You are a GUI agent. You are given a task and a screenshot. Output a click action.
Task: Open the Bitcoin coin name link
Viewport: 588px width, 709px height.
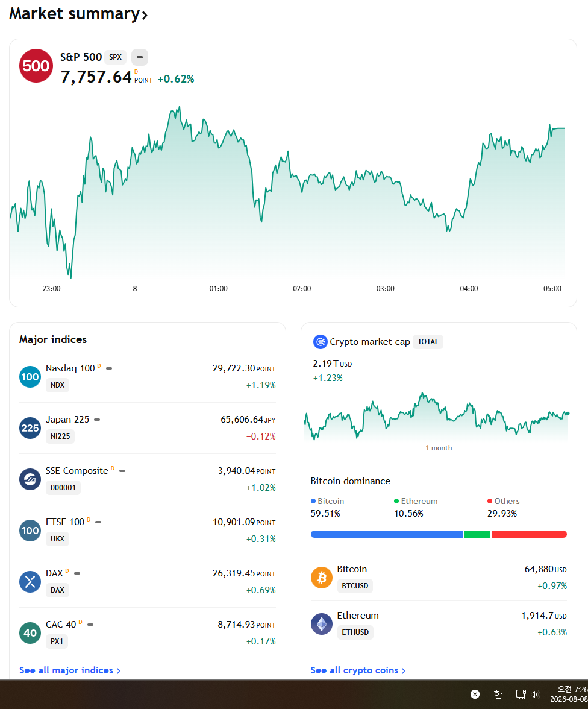pyautogui.click(x=352, y=569)
